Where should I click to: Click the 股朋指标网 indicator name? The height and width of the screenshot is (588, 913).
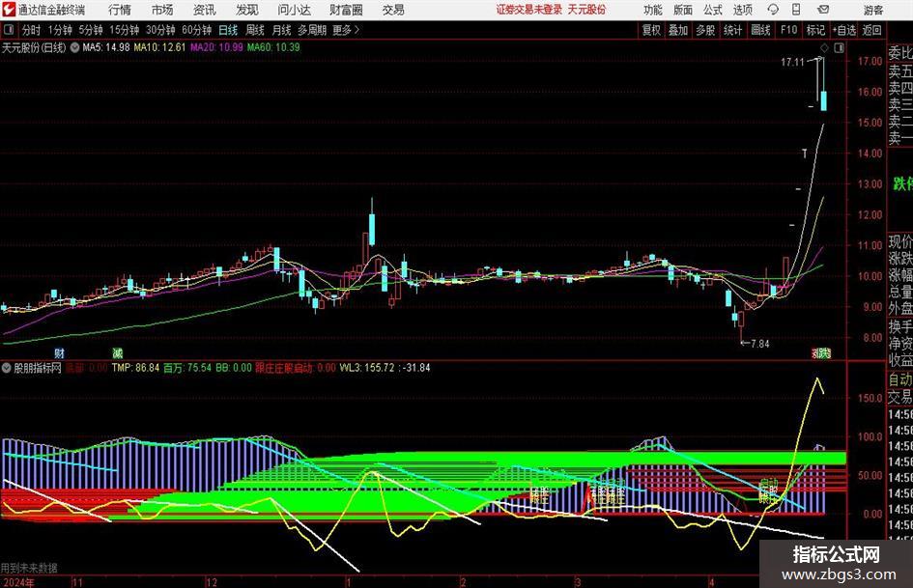pyautogui.click(x=38, y=368)
